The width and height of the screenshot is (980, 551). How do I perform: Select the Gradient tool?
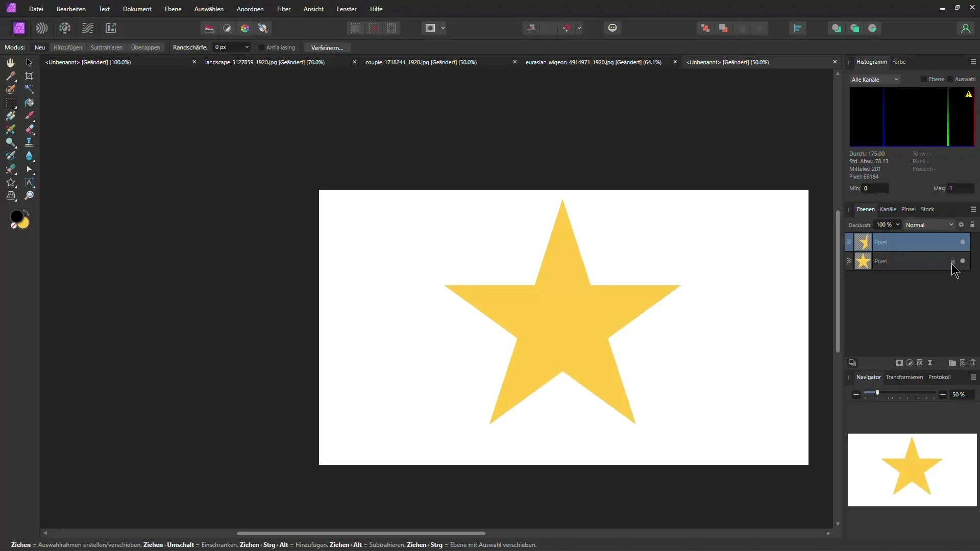(x=10, y=116)
